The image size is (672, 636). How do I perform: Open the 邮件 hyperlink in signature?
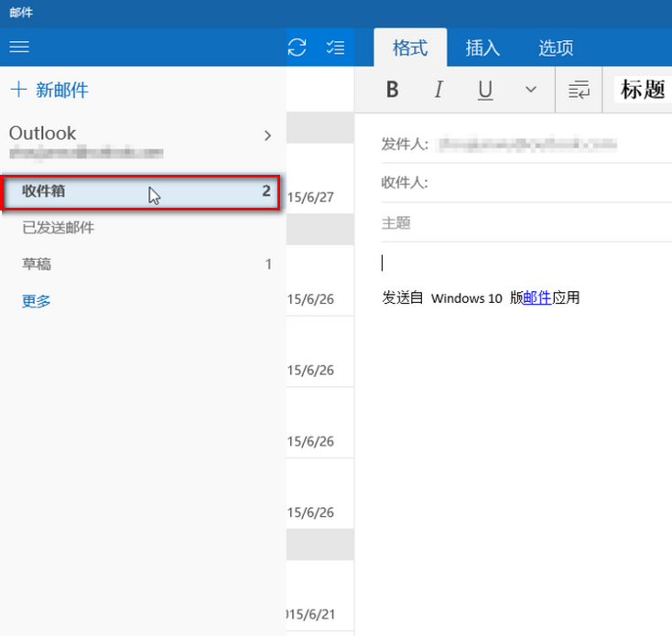point(537,297)
